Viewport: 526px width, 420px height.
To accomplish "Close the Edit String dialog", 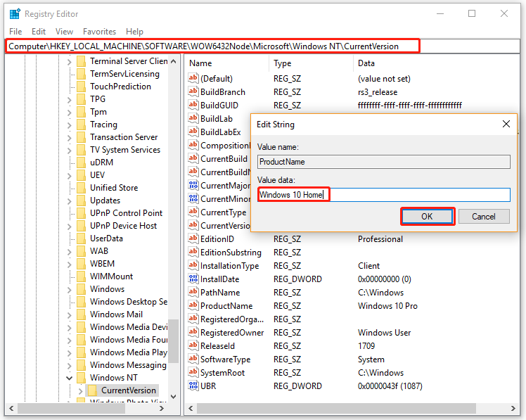I will [x=506, y=124].
